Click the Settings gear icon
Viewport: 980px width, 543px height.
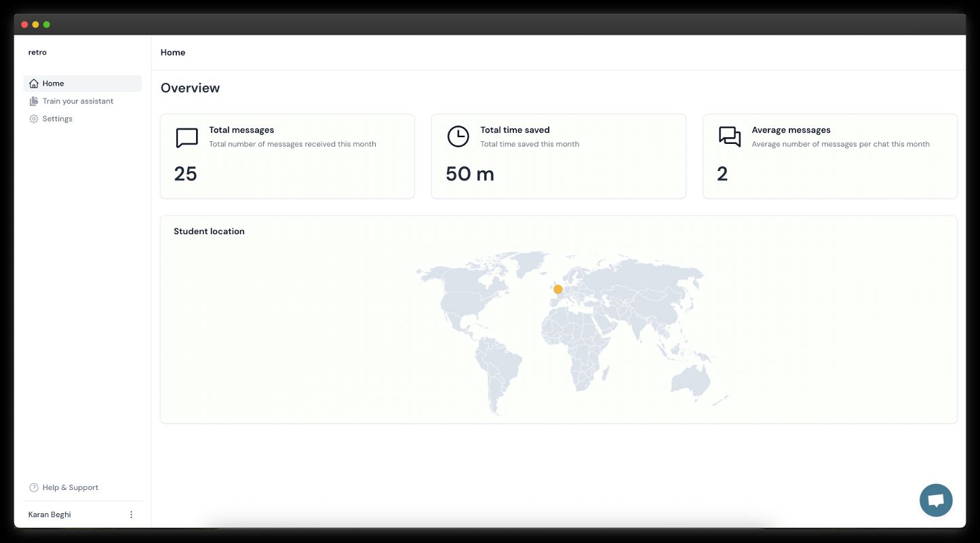(34, 119)
